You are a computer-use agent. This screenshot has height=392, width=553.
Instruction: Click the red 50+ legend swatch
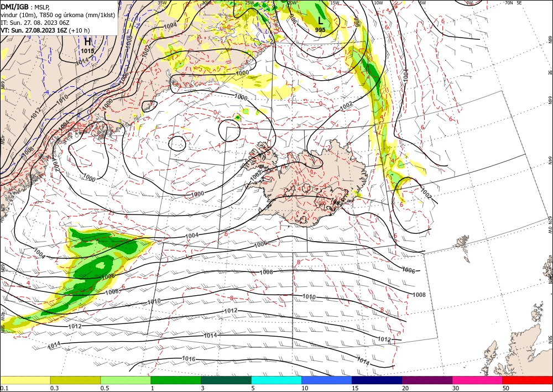click(528, 380)
